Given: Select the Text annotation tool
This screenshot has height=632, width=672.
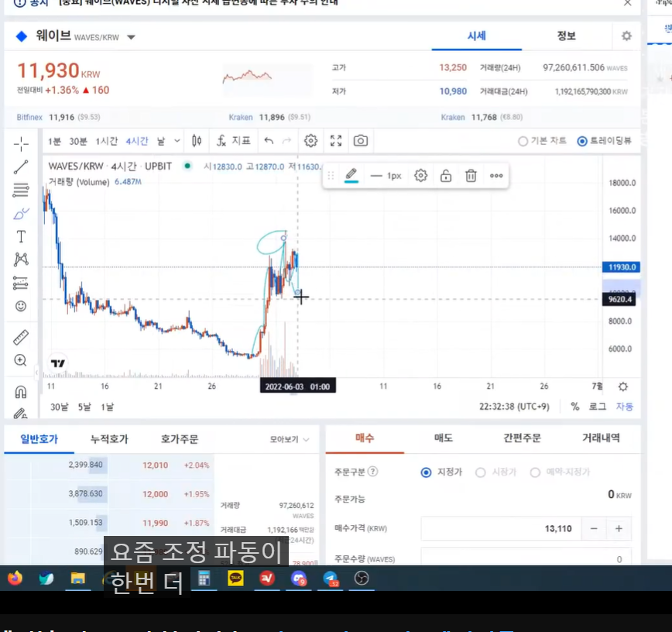Looking at the screenshot, I should pyautogui.click(x=21, y=236).
